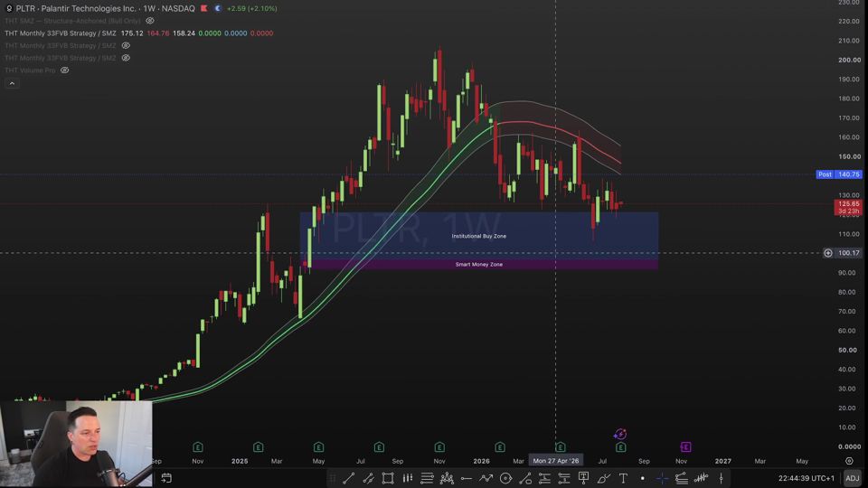Click the plus icon beside 100.17

pyautogui.click(x=827, y=253)
